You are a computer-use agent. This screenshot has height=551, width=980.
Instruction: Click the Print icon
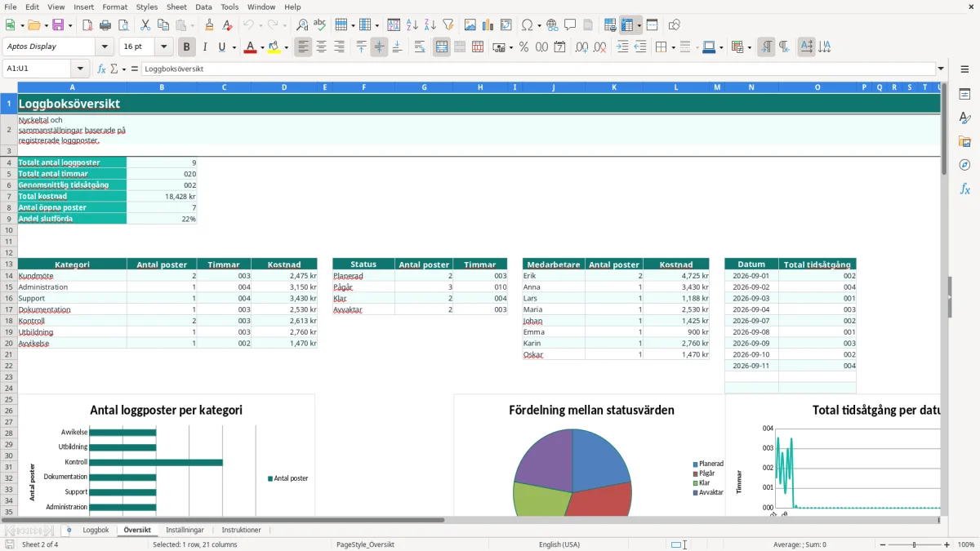click(x=105, y=25)
